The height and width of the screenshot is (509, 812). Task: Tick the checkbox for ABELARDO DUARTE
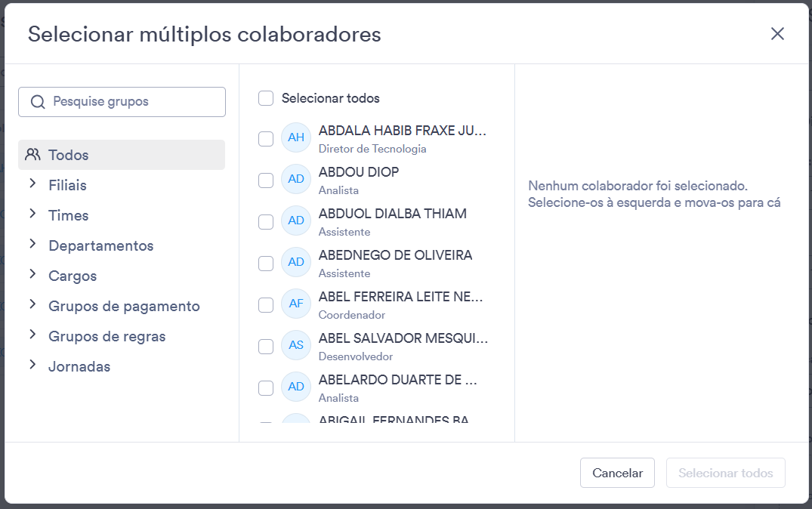[266, 388]
